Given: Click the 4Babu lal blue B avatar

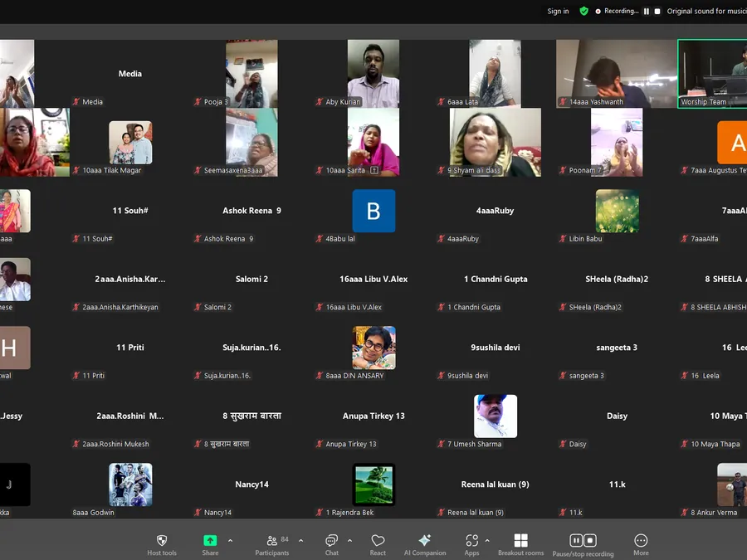Looking at the screenshot, I should 374,211.
